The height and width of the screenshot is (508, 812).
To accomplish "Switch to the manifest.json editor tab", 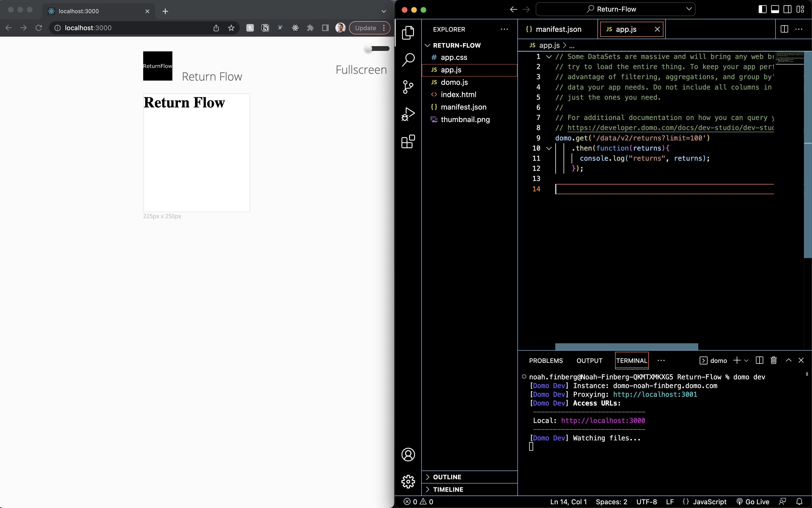I will (558, 29).
